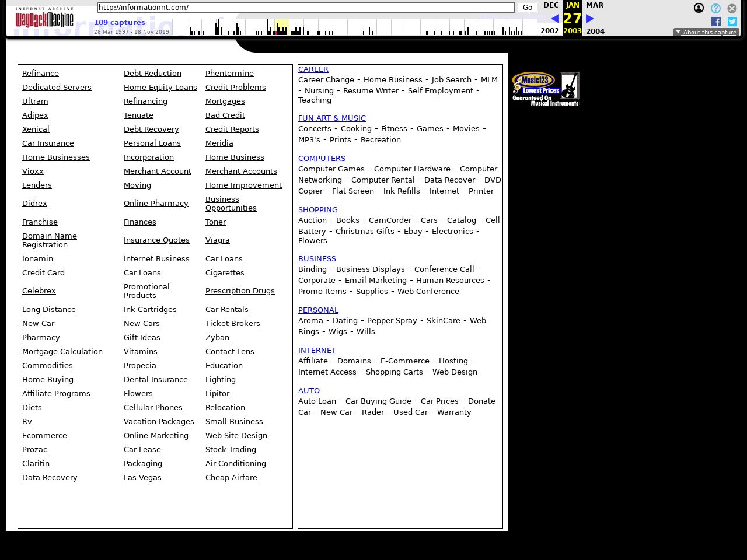Screen dimensions: 747x560
Task: Follow the Cheap Airfare link
Action: pyautogui.click(x=231, y=477)
